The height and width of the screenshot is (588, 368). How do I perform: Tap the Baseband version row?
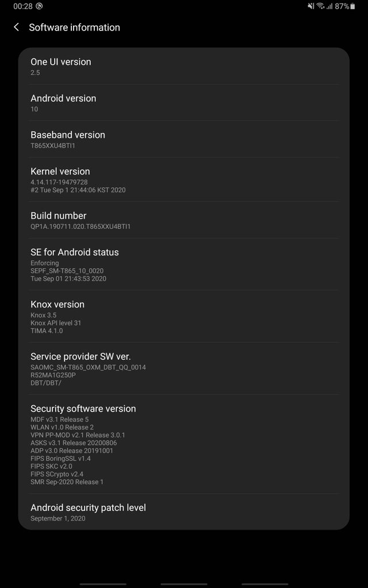[184, 140]
